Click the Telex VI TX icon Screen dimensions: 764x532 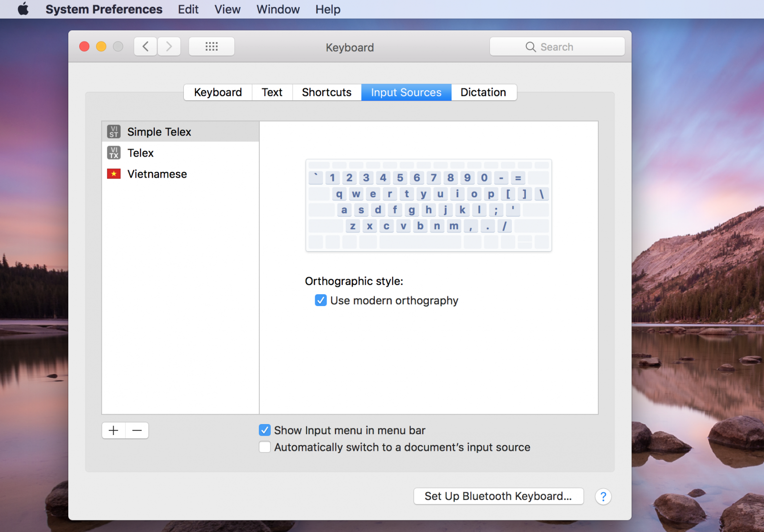click(x=114, y=153)
